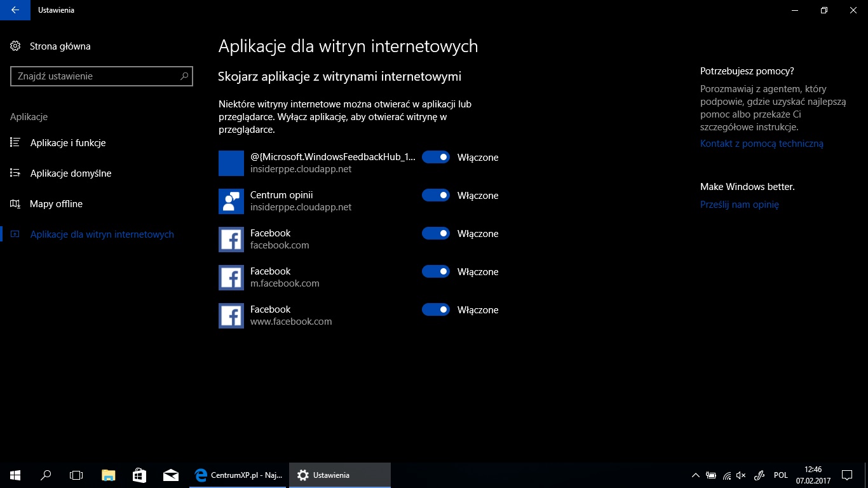Open the Windows Start menu
Screen dimensions: 868x488
(x=15, y=475)
